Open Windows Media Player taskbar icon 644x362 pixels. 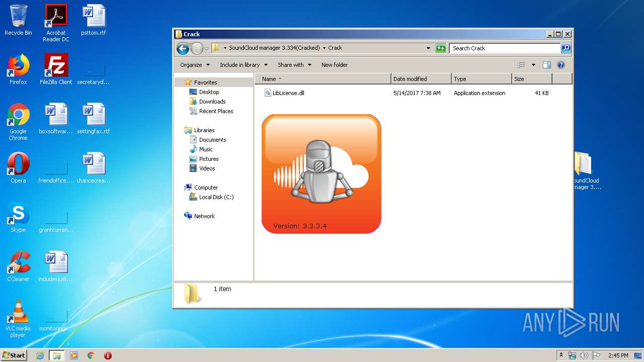(x=74, y=355)
